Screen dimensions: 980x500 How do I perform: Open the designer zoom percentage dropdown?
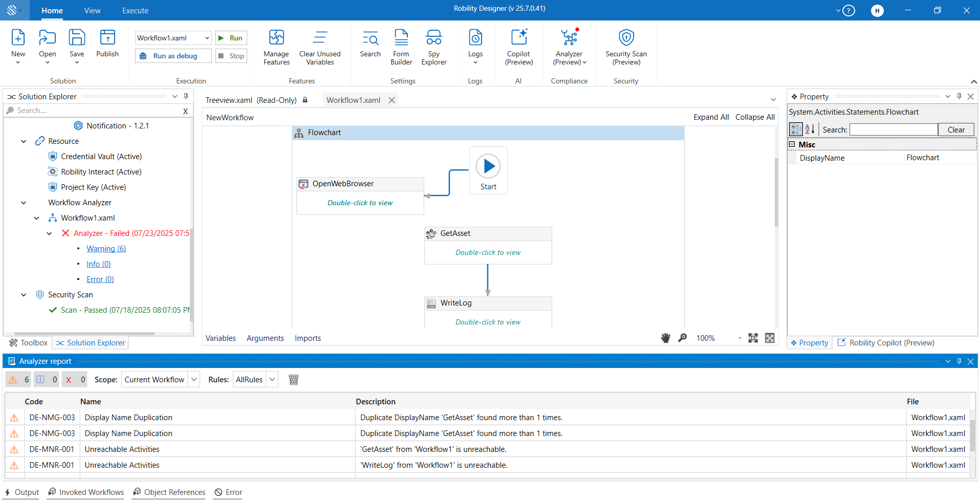pos(740,338)
